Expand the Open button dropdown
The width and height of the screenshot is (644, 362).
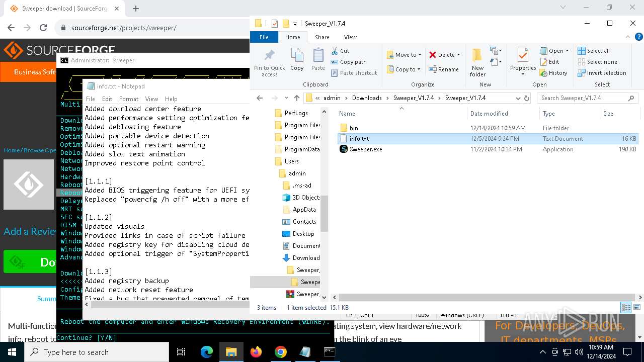[567, 51]
